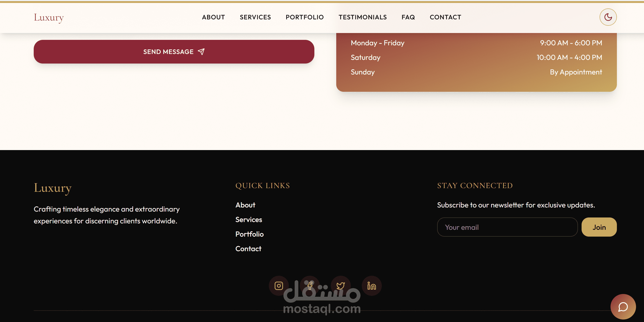Open the Facebook social icon
The width and height of the screenshot is (644, 322).
(310, 286)
